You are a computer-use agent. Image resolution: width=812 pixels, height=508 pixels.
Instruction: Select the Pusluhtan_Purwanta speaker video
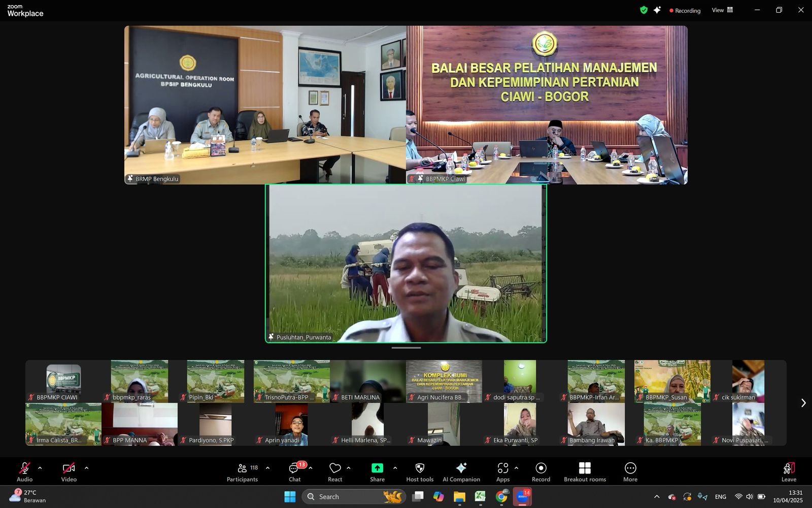(x=406, y=263)
